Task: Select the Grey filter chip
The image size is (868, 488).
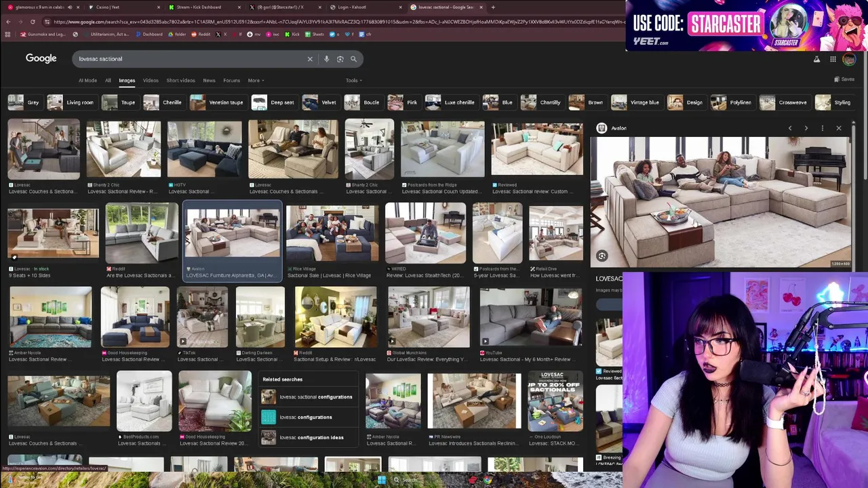Action: coord(24,102)
